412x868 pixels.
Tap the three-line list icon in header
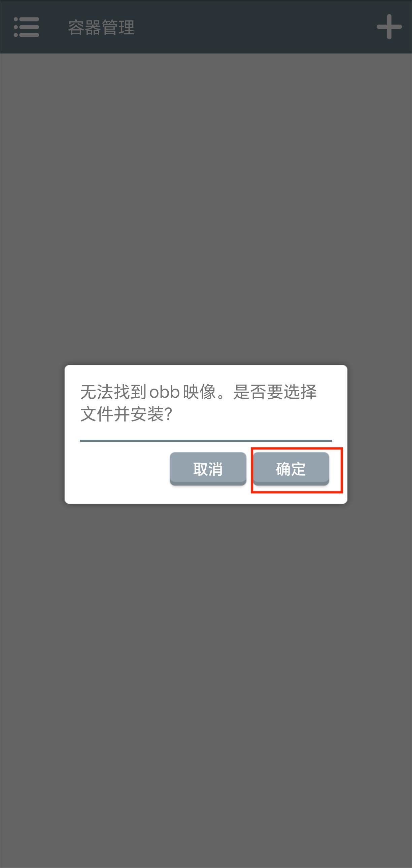click(26, 27)
